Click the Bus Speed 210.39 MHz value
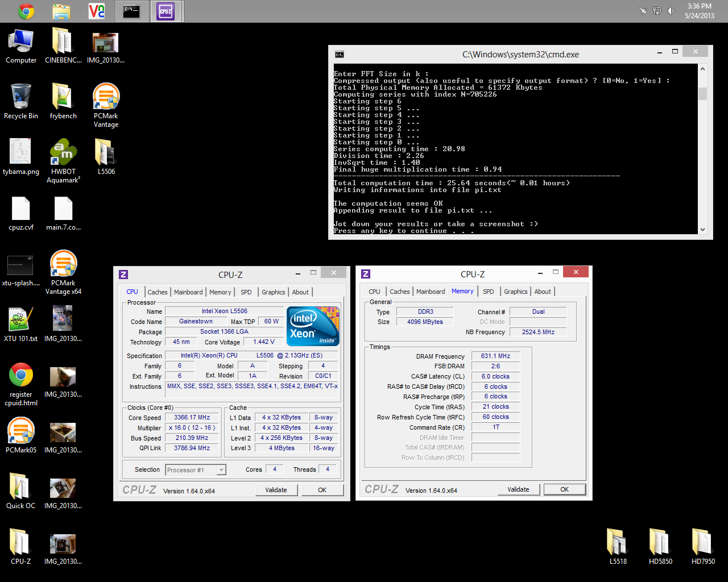Viewport: 728px width, 582px height. [192, 438]
